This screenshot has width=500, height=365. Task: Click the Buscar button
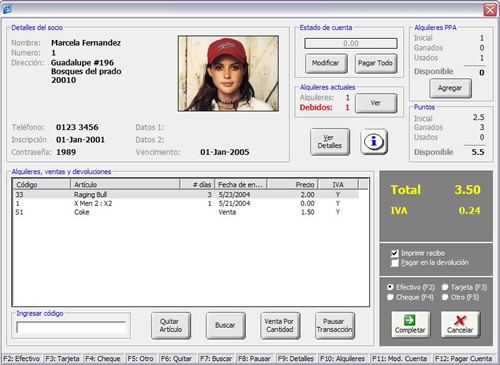[x=225, y=325]
